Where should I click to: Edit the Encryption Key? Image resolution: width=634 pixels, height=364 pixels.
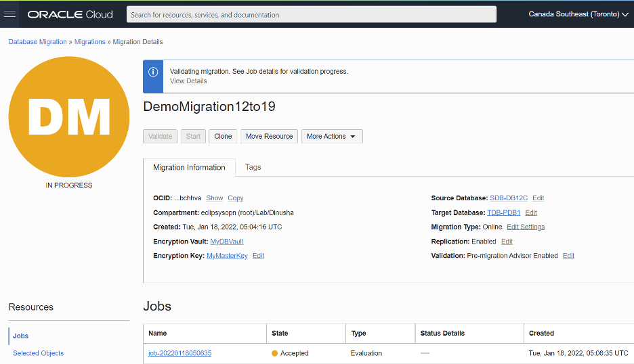coord(258,256)
